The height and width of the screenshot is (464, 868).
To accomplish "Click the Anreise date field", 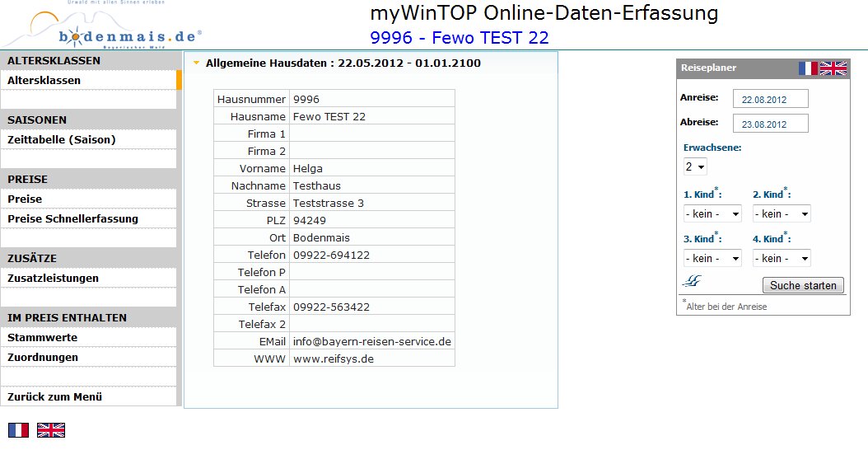I will (x=771, y=99).
